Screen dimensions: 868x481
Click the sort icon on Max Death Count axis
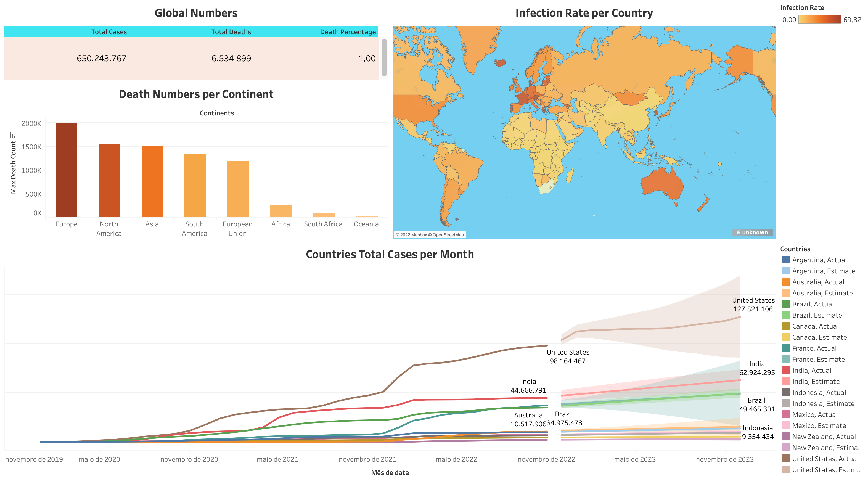click(x=12, y=135)
